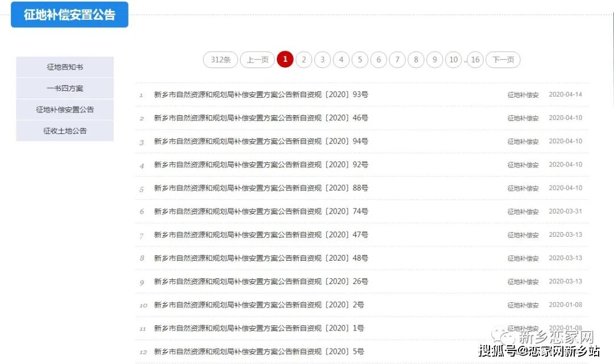Click 征地补偿安 tag in the 2号 row

point(523,305)
